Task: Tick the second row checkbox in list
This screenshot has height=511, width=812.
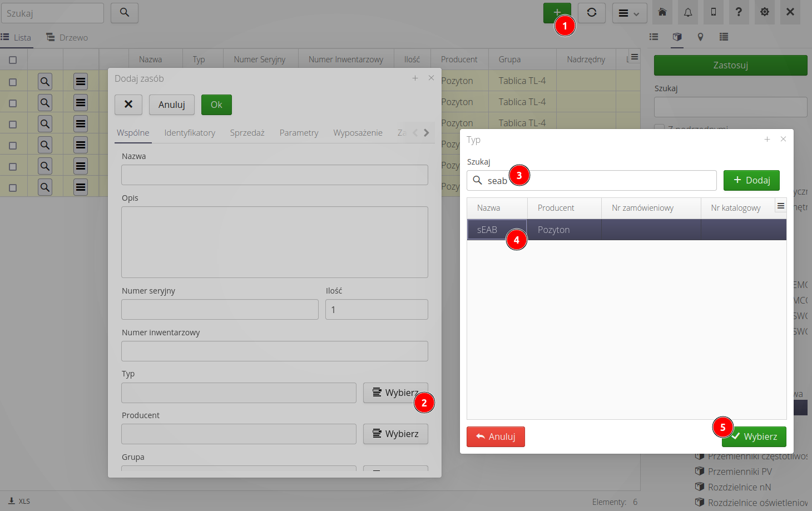Action: tap(13, 103)
